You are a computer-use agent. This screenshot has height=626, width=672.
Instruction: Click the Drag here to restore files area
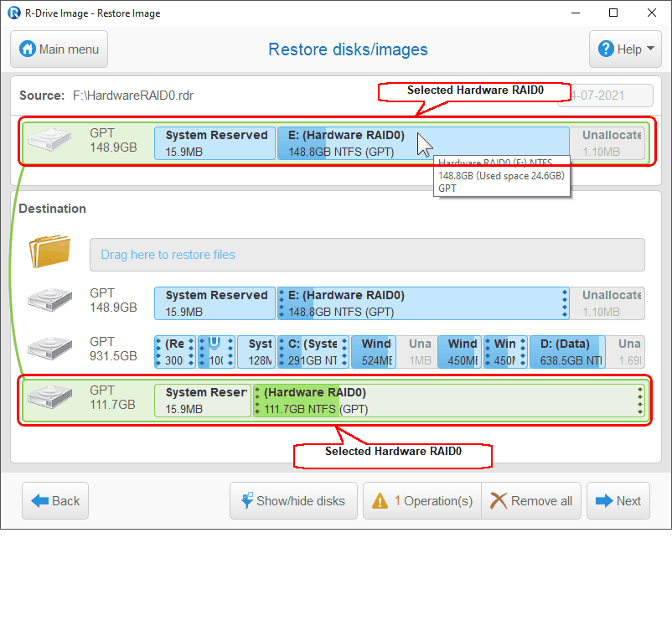[x=367, y=255]
